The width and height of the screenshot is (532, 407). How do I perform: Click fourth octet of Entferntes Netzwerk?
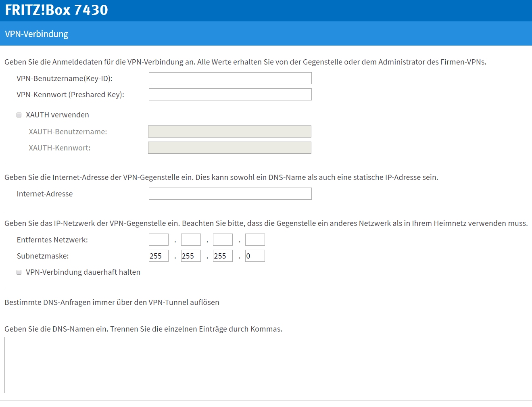click(x=255, y=240)
